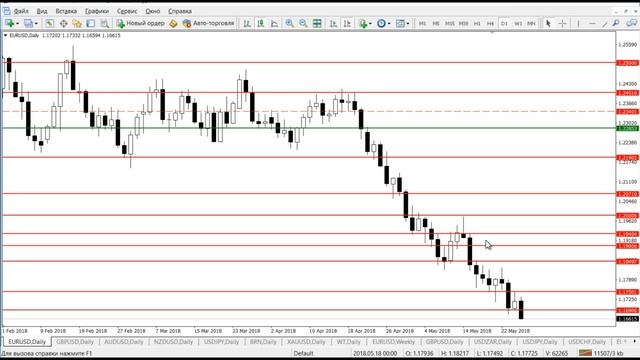The width and height of the screenshot is (640, 360).
Task: Click the V: 62265 status bar value
Action: coord(557,353)
